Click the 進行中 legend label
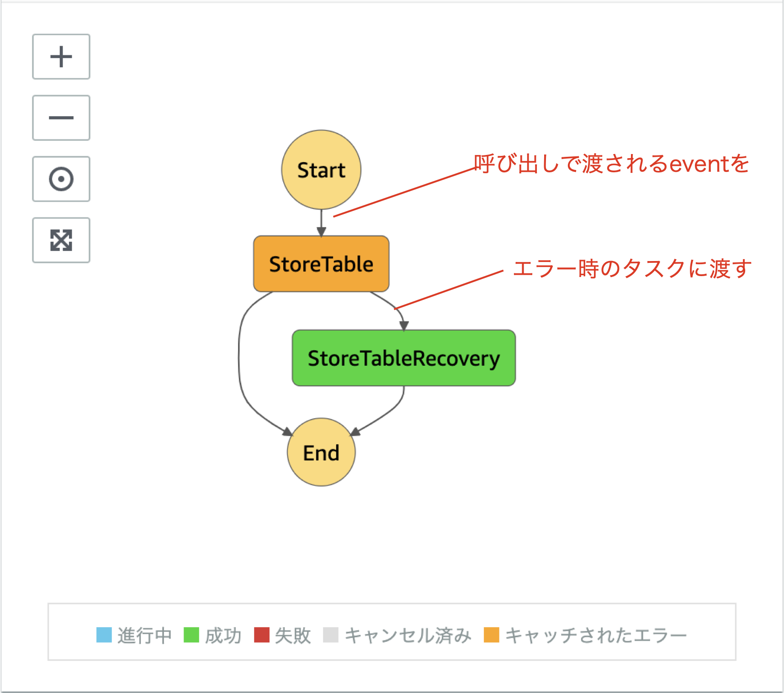Viewport: 784px width, 693px height. click(144, 635)
